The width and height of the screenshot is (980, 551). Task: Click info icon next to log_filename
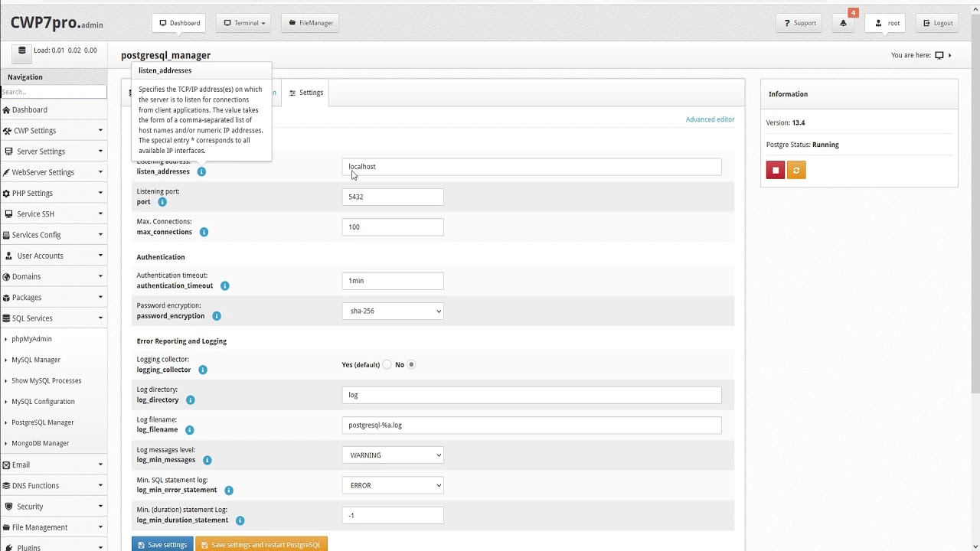pyautogui.click(x=190, y=430)
